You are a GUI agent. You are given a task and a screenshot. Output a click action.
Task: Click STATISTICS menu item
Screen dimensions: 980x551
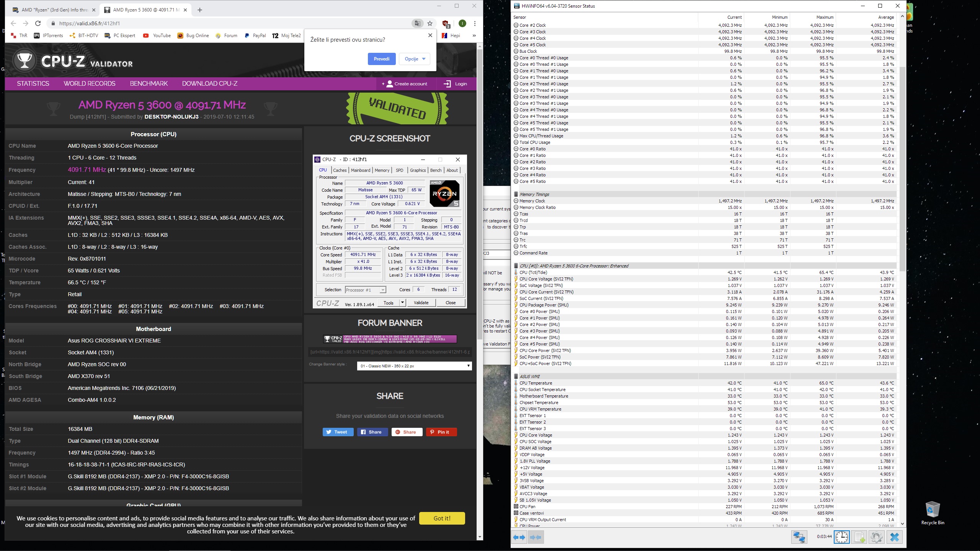33,84
